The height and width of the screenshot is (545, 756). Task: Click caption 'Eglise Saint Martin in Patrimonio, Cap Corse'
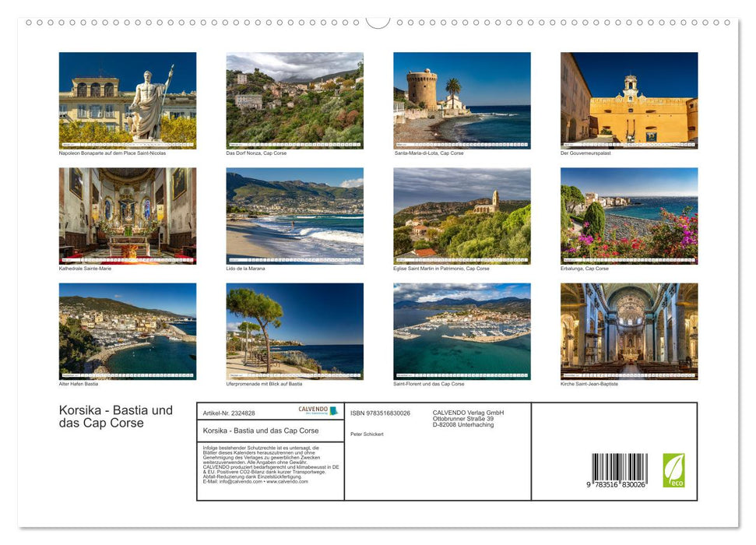(441, 268)
